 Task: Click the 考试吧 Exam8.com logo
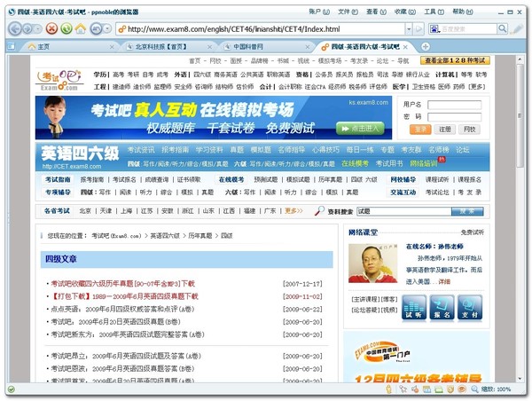(x=60, y=81)
